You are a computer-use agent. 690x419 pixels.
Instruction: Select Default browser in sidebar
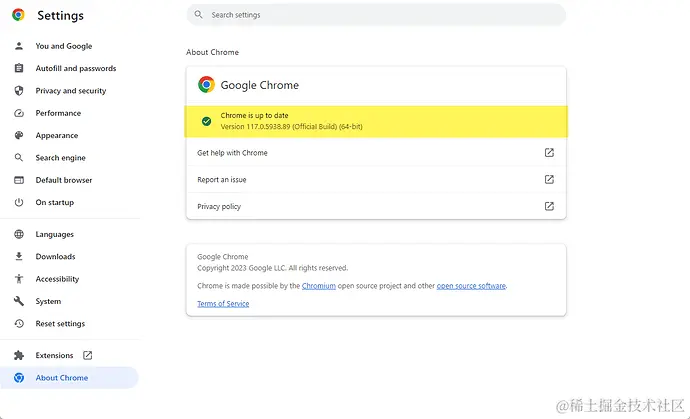tap(64, 180)
